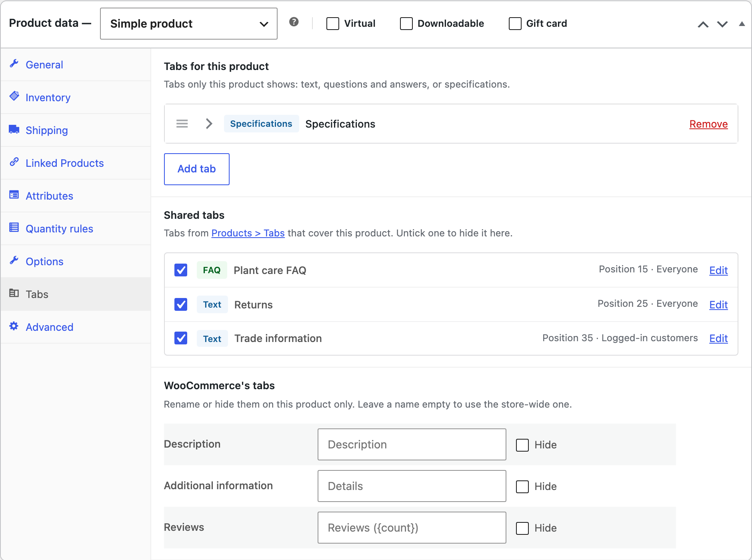Enable the Downloadable checkbox
The height and width of the screenshot is (560, 752).
(406, 24)
